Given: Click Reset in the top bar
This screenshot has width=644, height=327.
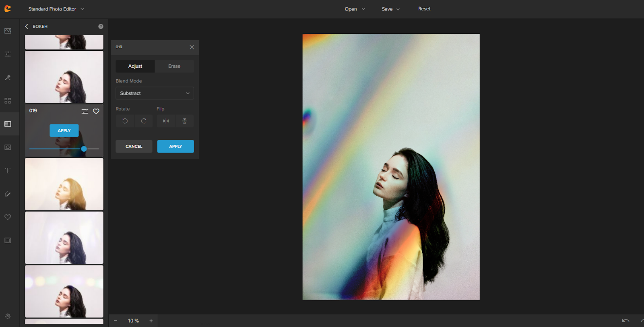Looking at the screenshot, I should (x=424, y=9).
